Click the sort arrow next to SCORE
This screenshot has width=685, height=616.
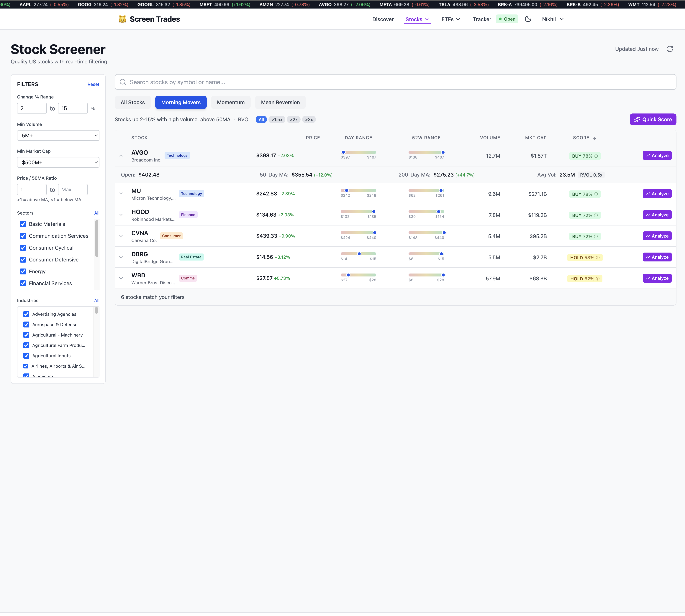click(595, 138)
